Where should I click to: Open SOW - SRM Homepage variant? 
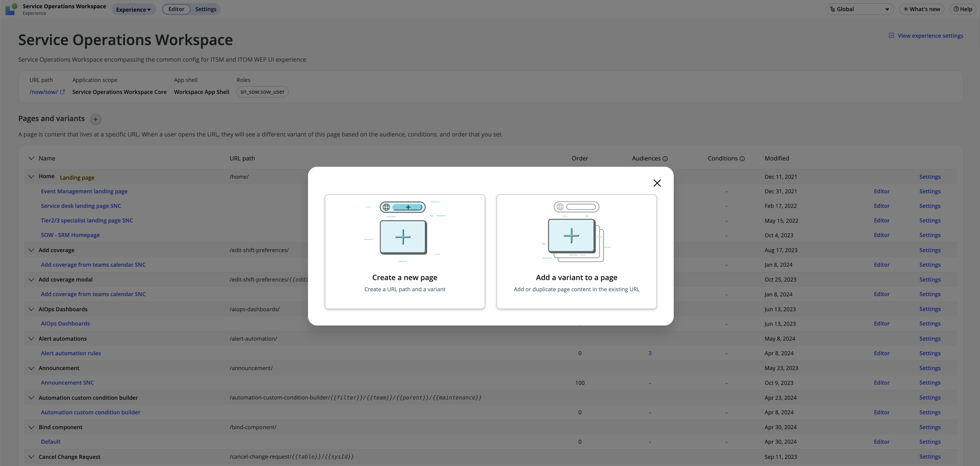pyautogui.click(x=70, y=235)
